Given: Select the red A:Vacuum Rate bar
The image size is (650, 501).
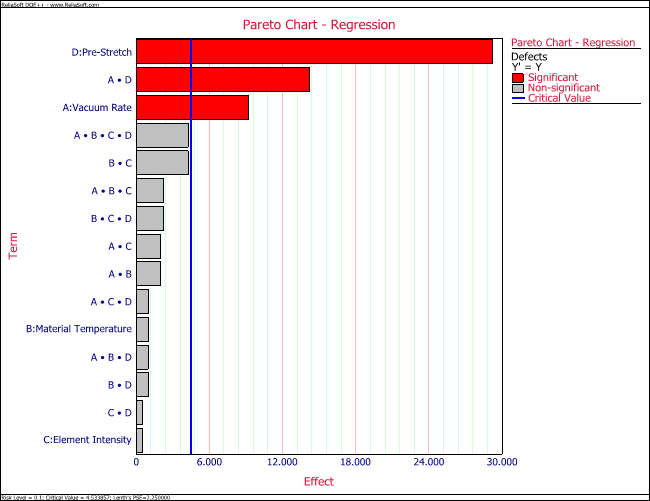Looking at the screenshot, I should pyautogui.click(x=193, y=108).
